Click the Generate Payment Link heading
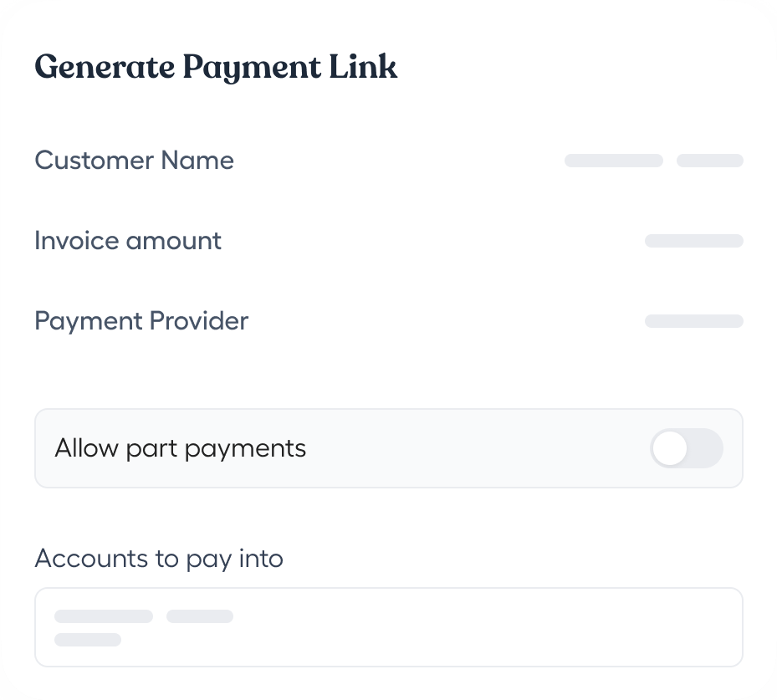The image size is (777, 700). coord(216,68)
